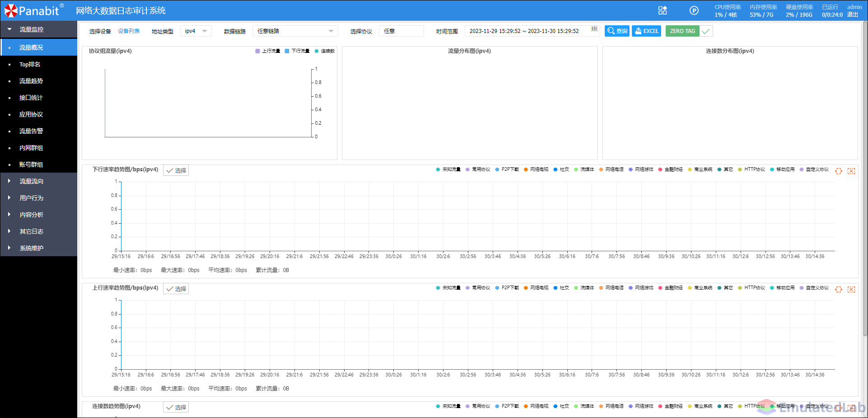Toggle 常用协议 series in the downlink chart legend

coord(478,169)
